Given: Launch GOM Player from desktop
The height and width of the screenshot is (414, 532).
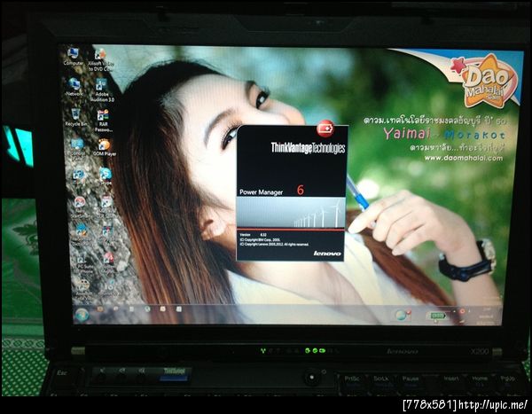Looking at the screenshot, I should click(105, 148).
